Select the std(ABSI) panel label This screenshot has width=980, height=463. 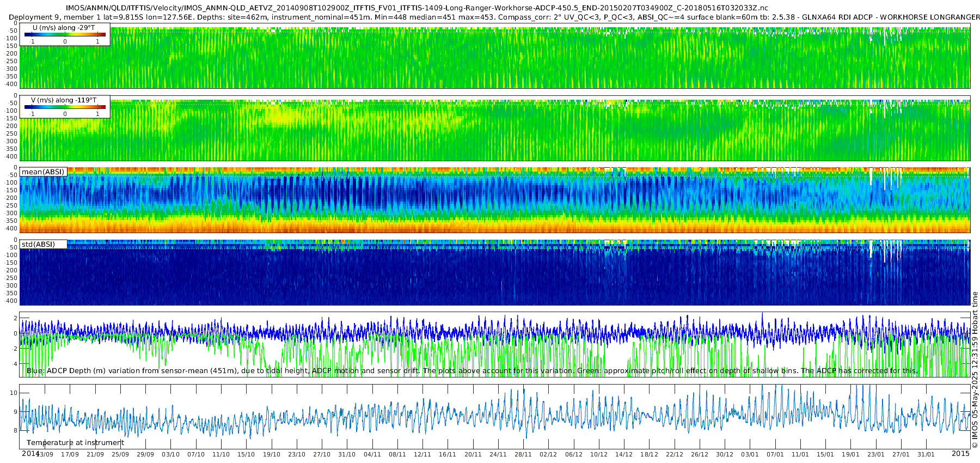click(43, 244)
